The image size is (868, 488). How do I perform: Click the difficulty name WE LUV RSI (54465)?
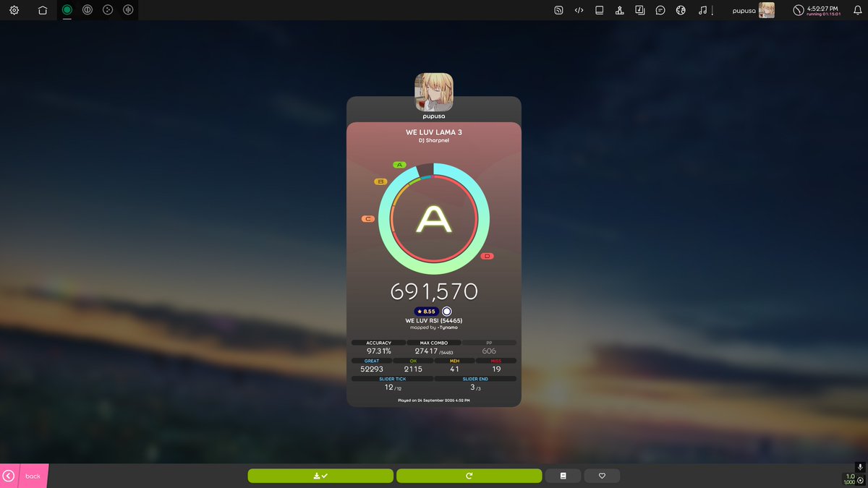[434, 320]
